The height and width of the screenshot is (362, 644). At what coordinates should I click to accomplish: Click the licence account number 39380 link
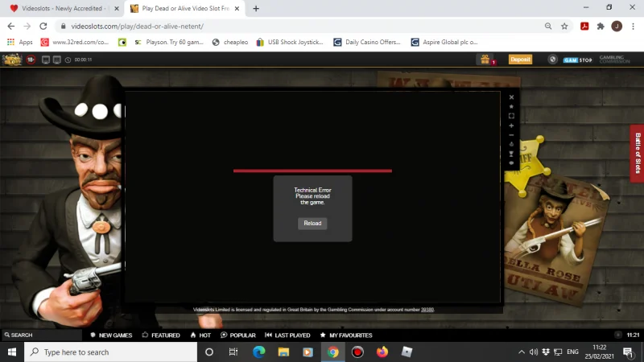click(x=427, y=310)
